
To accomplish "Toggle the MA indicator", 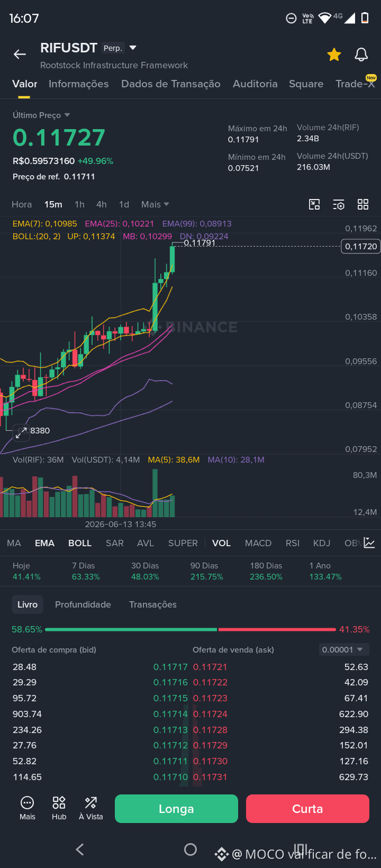I will (14, 543).
